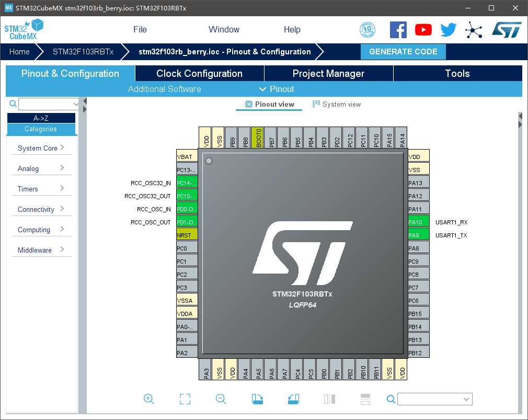The width and height of the screenshot is (528, 420).
Task: Click the RCC_OSC32_OUT signal label
Action: (147, 196)
